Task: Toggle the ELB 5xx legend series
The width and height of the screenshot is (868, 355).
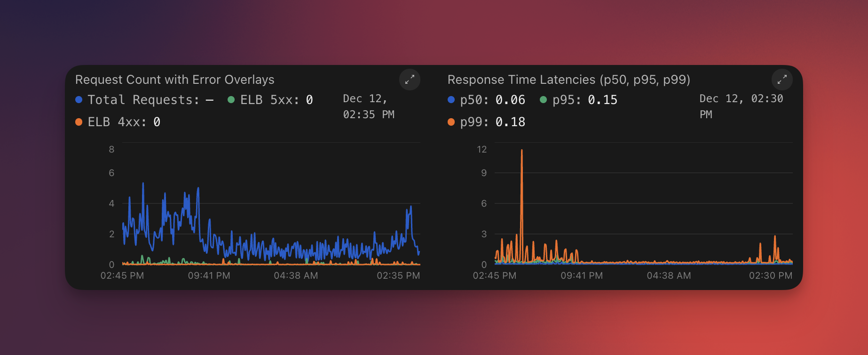Action: pyautogui.click(x=270, y=100)
